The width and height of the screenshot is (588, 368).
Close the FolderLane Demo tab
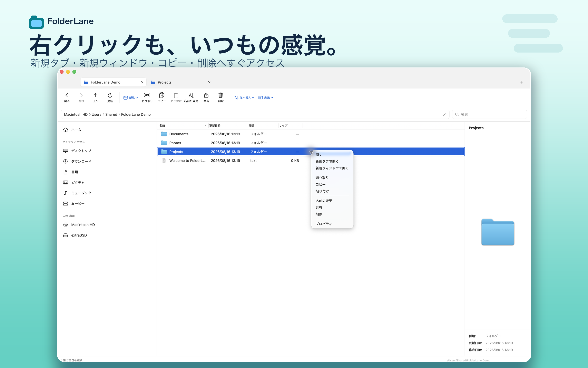[142, 82]
